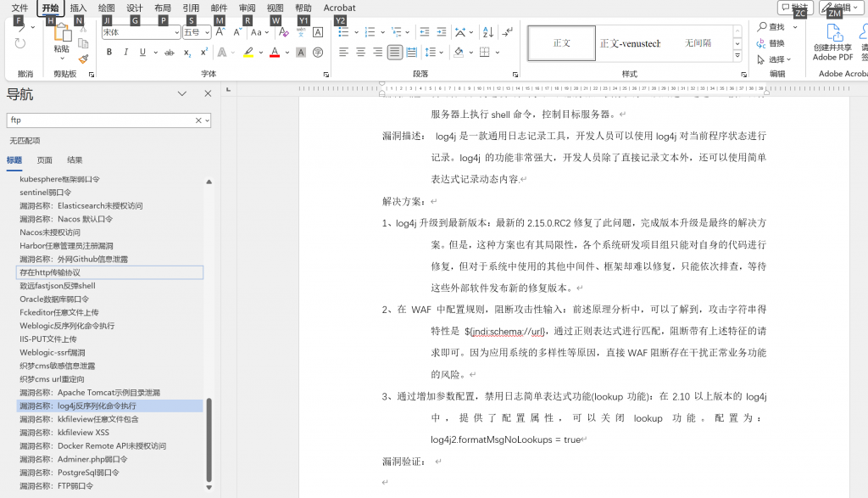Screen dimensions: 868x498
Task: Go to heading Oracle数据库弱口令
Action: 54,299
